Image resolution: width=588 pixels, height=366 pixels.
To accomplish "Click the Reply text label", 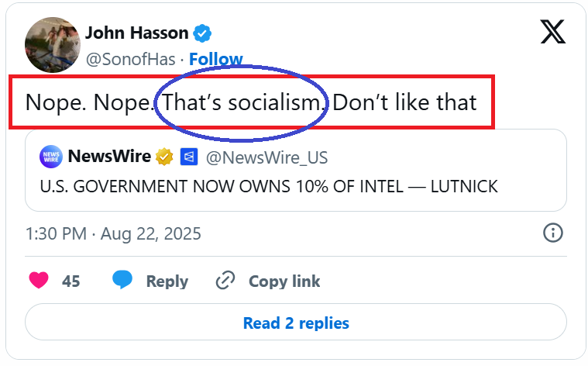I will [167, 281].
